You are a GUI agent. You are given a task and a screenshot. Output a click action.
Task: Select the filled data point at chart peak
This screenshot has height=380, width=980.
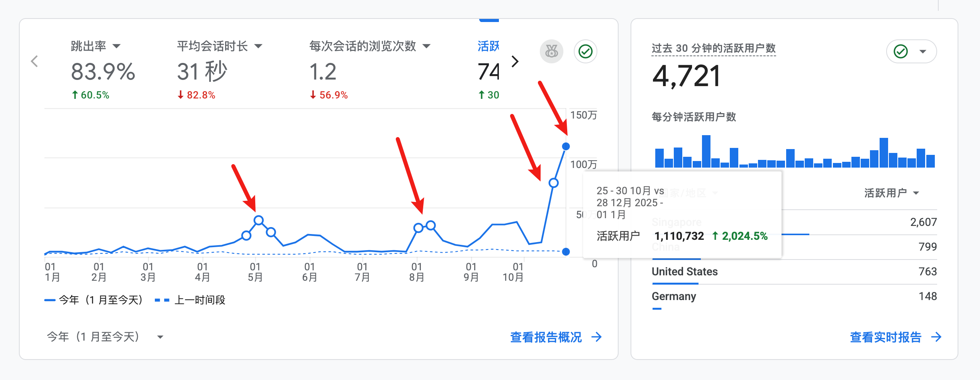coord(566,146)
